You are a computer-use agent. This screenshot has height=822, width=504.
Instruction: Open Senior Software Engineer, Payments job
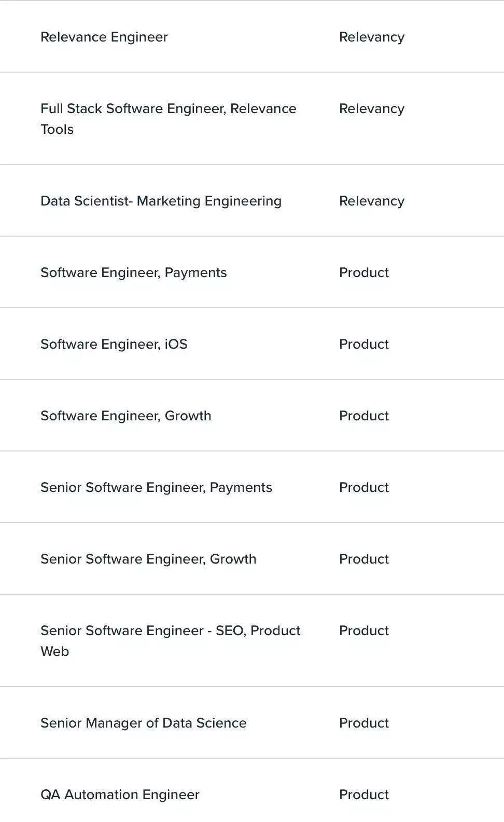click(156, 487)
